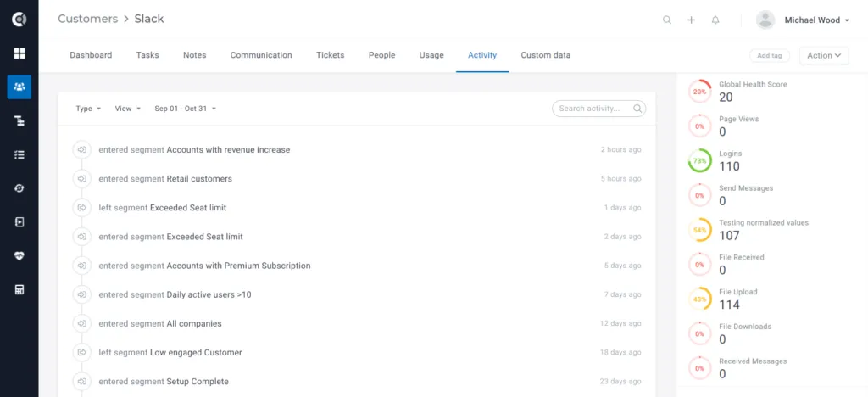The width and height of the screenshot is (868, 397).
Task: Click event icon for Setup Complete
Action: tap(82, 382)
